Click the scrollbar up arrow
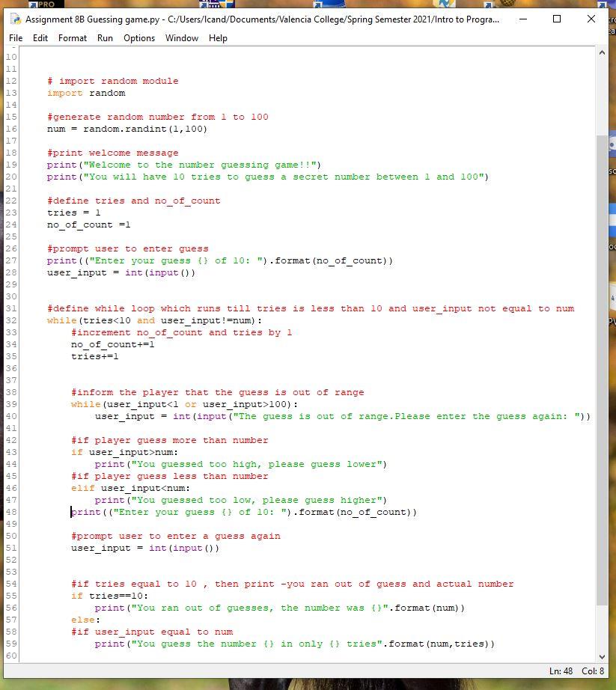 point(602,53)
